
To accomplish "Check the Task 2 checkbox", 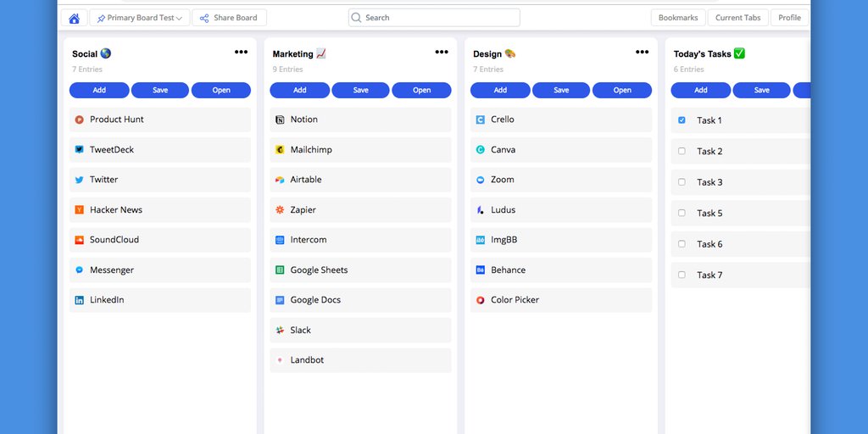I will tap(682, 151).
